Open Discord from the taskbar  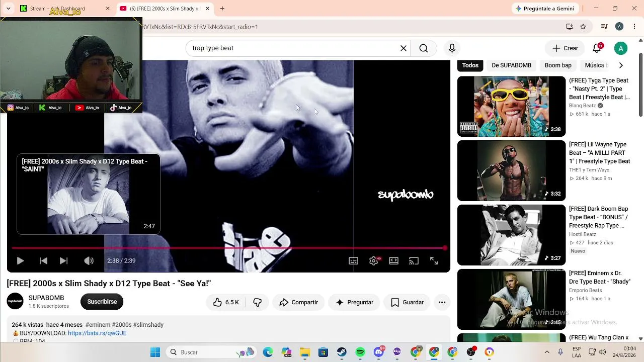pyautogui.click(x=379, y=352)
